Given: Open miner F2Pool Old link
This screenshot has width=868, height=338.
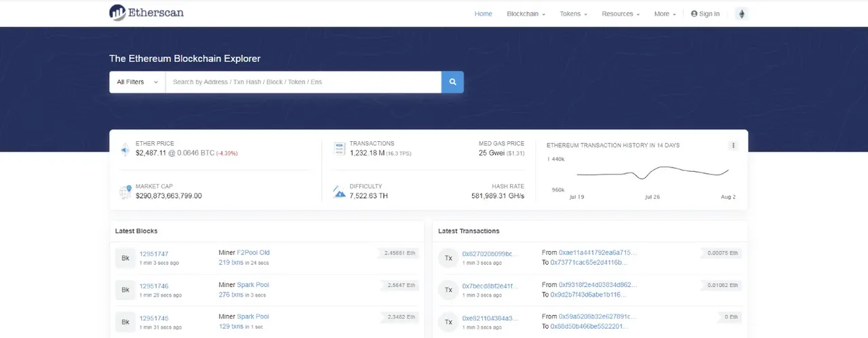Looking at the screenshot, I should 254,252.
